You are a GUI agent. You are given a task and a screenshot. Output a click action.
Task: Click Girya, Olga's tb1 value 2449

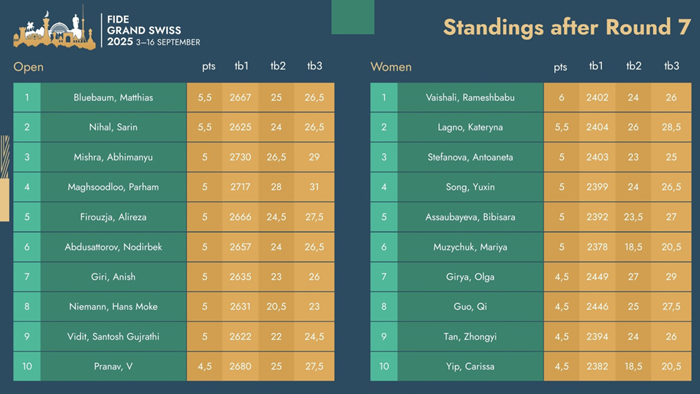(x=597, y=277)
